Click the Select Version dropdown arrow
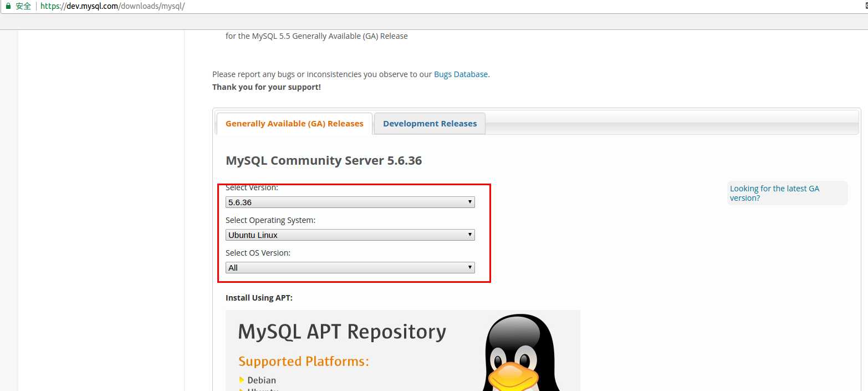The height and width of the screenshot is (391, 868). 470,202
